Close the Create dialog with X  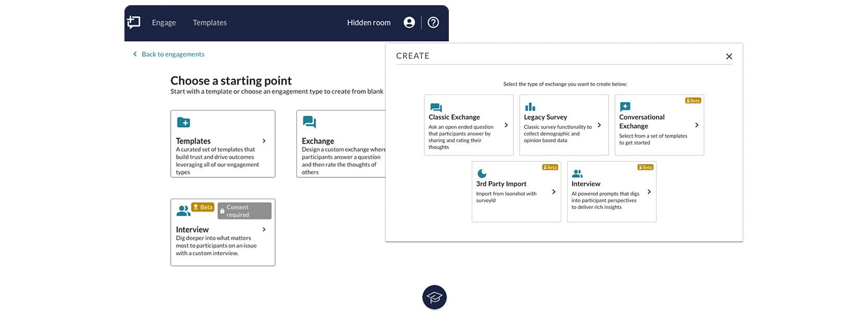coord(729,56)
